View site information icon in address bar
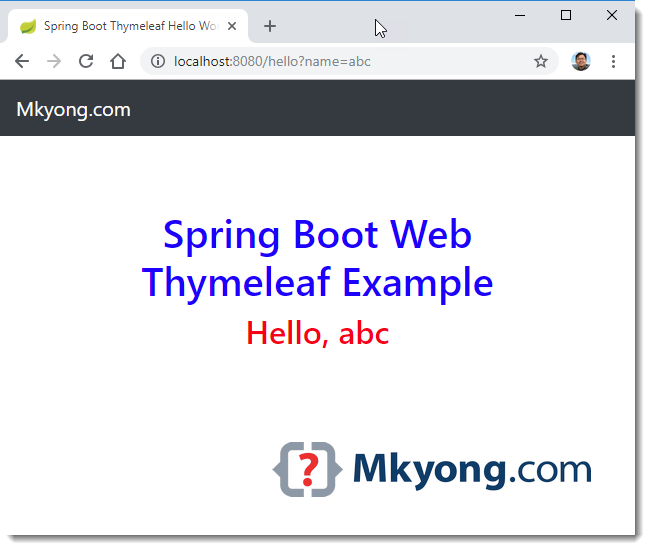Image resolution: width=650 pixels, height=550 pixels. [x=158, y=61]
